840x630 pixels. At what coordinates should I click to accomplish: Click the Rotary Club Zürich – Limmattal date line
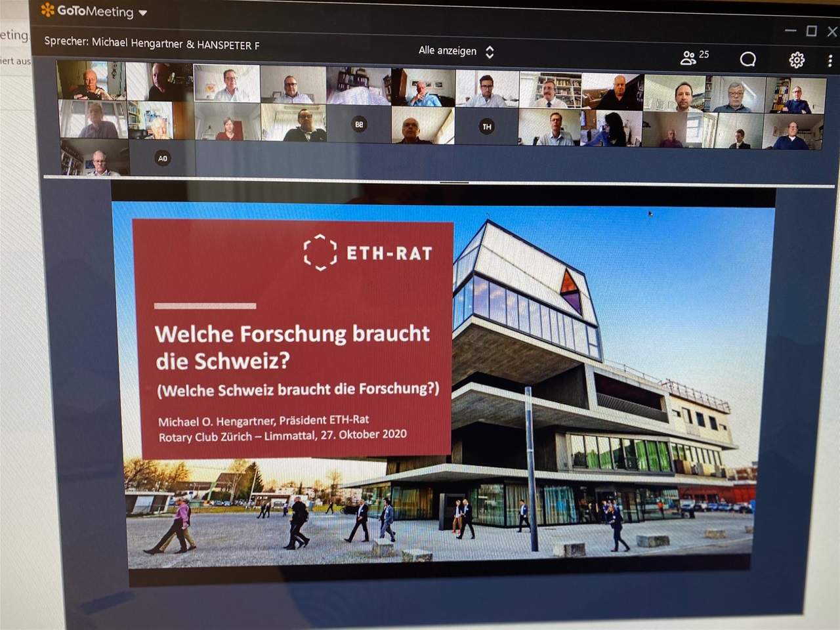(282, 435)
